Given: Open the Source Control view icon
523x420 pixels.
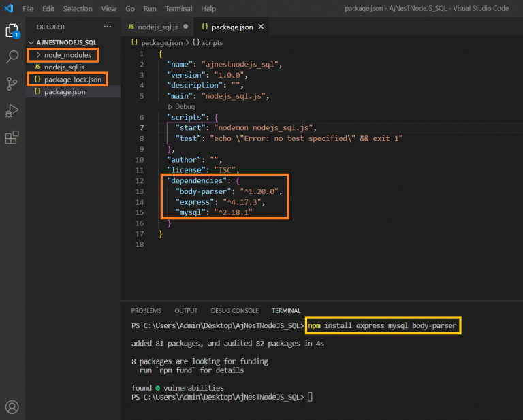Looking at the screenshot, I should pyautogui.click(x=12, y=84).
